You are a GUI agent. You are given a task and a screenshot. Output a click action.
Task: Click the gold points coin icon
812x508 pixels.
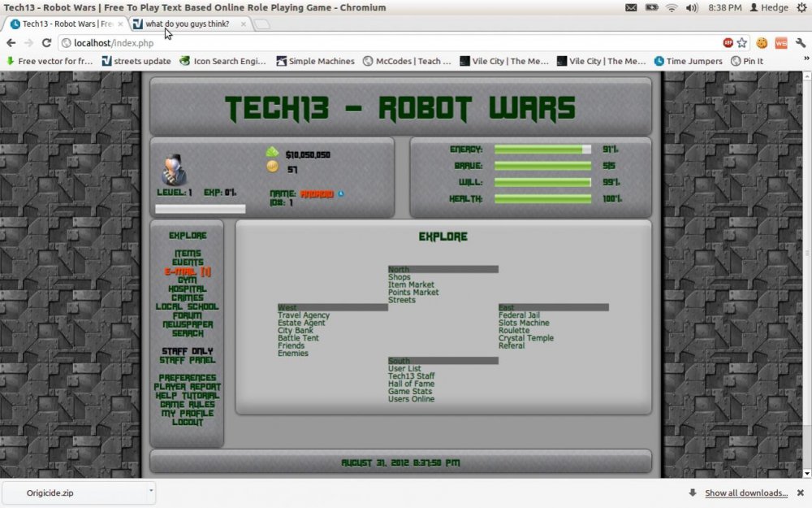tap(272, 167)
